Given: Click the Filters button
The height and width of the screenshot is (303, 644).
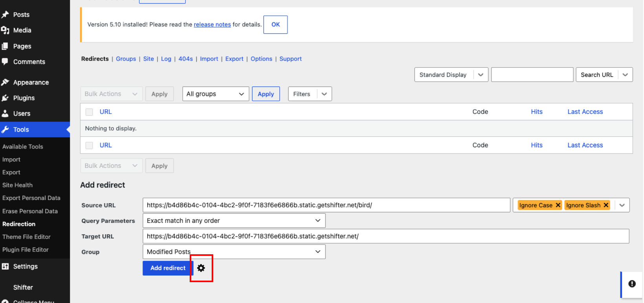Looking at the screenshot, I should (302, 94).
